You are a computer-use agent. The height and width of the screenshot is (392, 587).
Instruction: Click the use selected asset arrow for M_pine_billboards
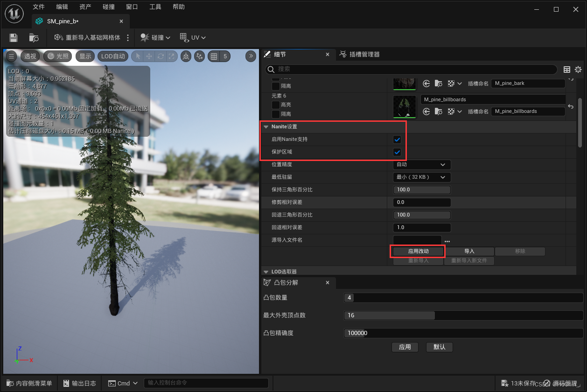pyautogui.click(x=426, y=111)
